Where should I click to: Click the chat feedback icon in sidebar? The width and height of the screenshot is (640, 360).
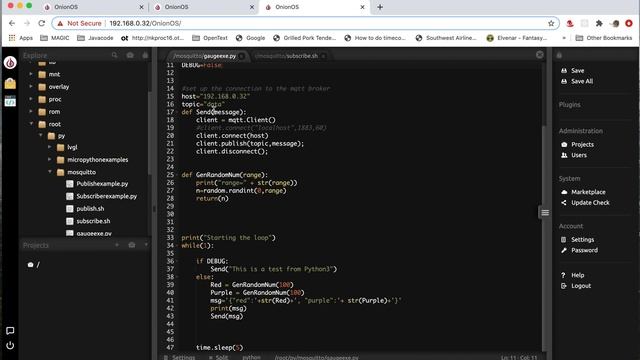tap(10, 331)
